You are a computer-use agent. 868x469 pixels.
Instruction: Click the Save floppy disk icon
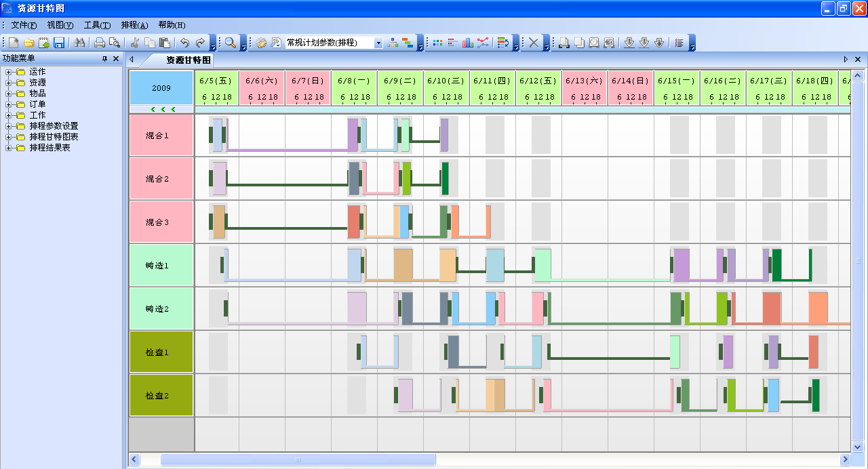pyautogui.click(x=59, y=43)
